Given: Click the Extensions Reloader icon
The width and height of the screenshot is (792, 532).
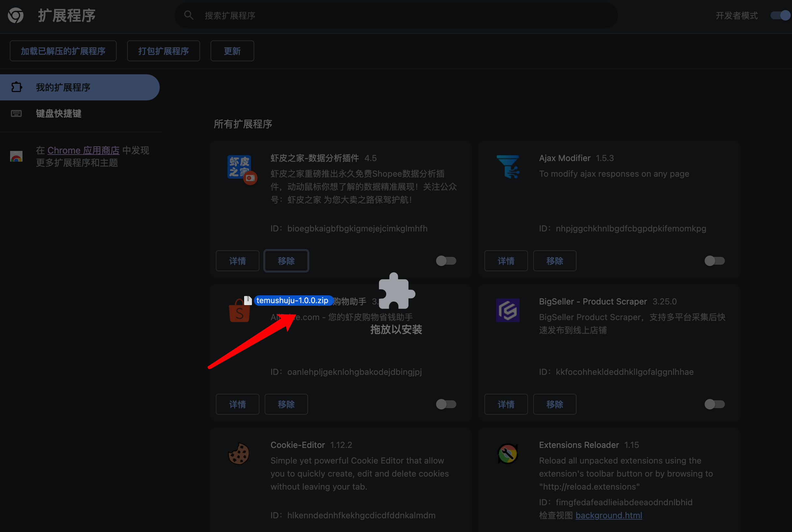Looking at the screenshot, I should click(507, 454).
